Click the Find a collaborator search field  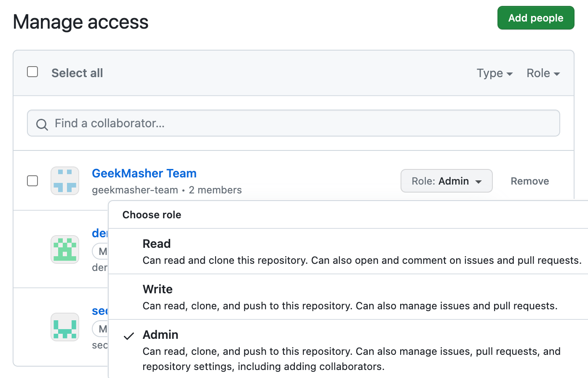click(x=294, y=123)
